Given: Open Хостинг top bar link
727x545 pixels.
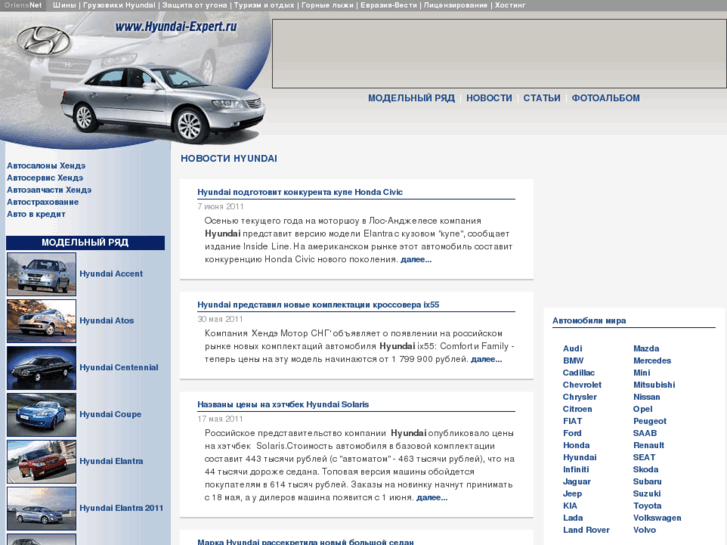Looking at the screenshot, I should pyautogui.click(x=510, y=5).
